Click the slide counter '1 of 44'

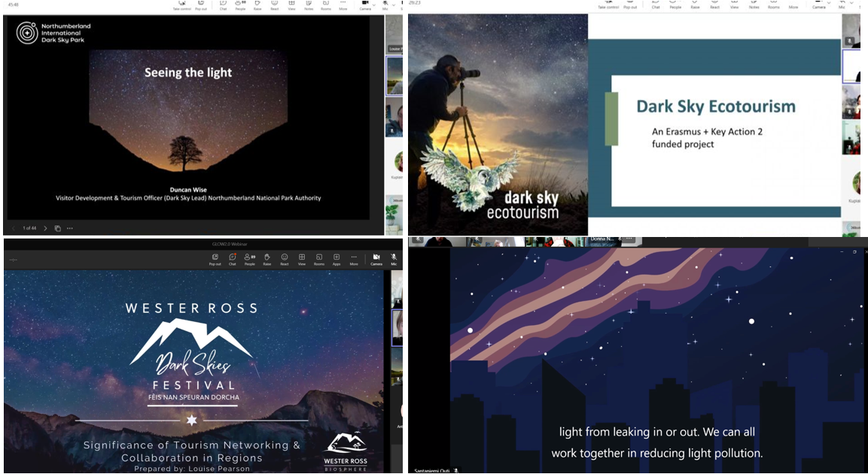pyautogui.click(x=29, y=228)
